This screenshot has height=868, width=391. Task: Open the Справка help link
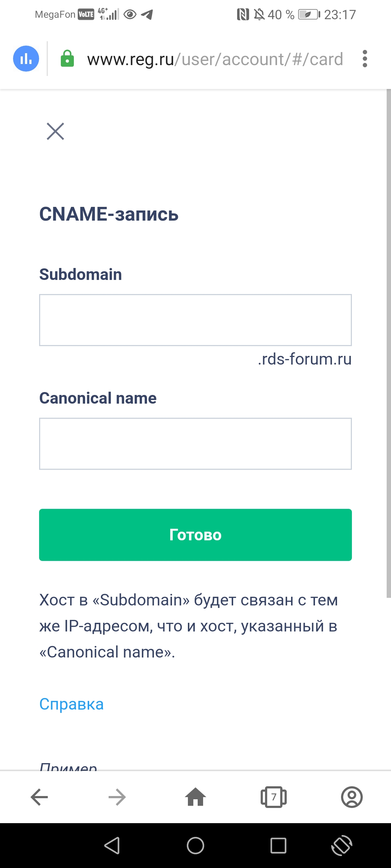71,704
